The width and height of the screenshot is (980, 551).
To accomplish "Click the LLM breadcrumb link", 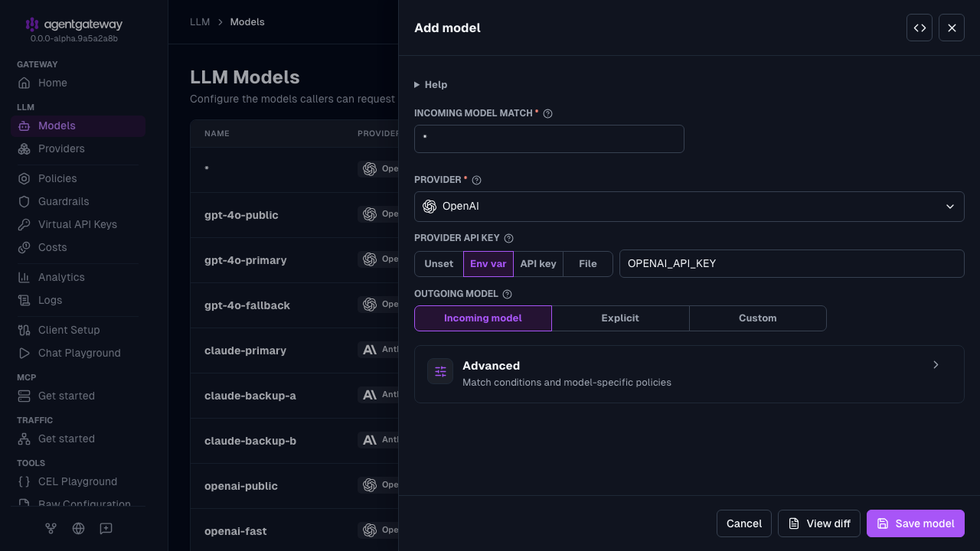I will (200, 22).
